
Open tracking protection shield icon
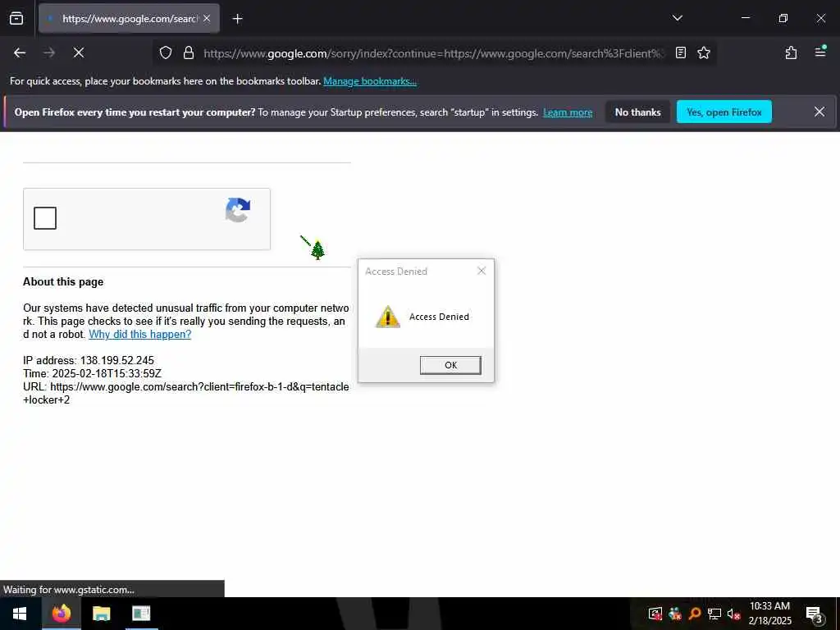click(x=166, y=52)
